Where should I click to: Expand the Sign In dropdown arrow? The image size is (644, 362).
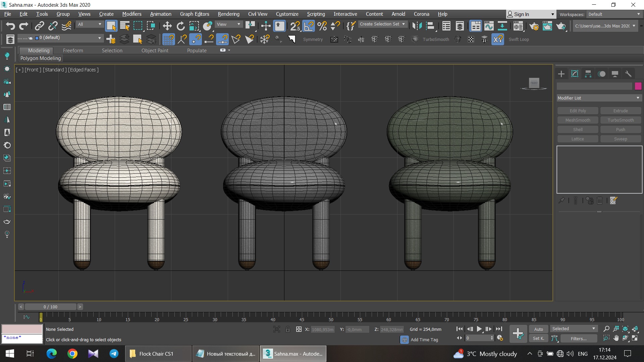(552, 14)
